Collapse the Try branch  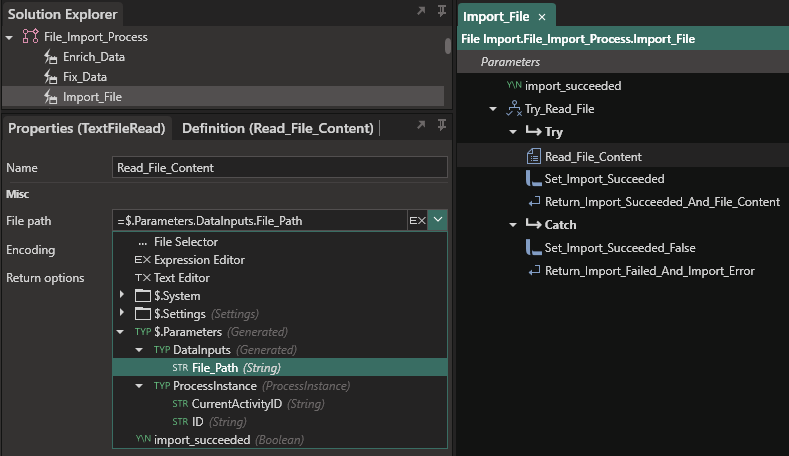coord(513,132)
